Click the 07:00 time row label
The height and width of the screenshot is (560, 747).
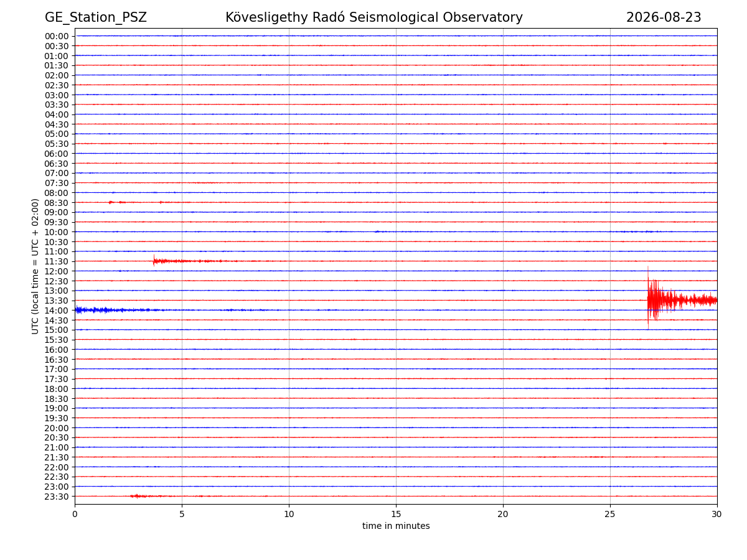[57, 173]
